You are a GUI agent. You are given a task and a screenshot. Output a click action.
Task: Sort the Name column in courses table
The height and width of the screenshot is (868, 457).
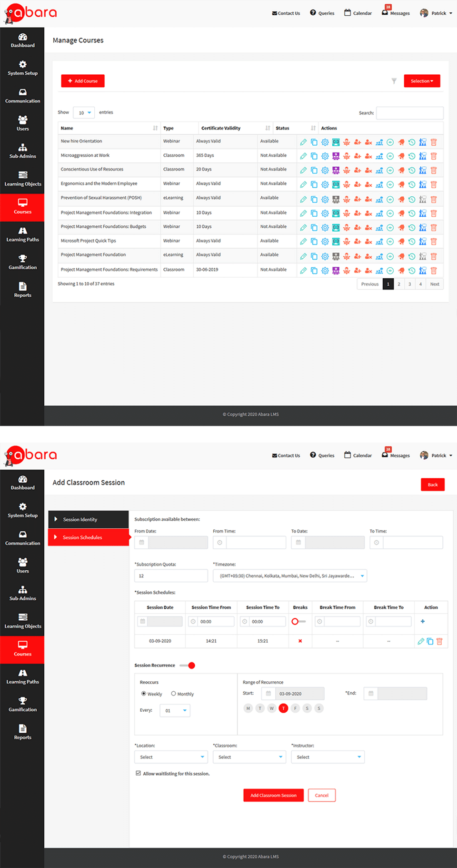pos(155,128)
